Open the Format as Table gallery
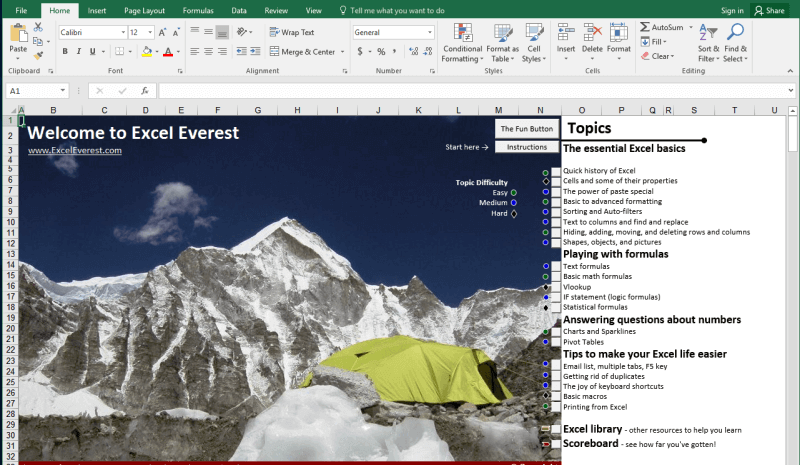The height and width of the screenshot is (465, 800). [503, 43]
